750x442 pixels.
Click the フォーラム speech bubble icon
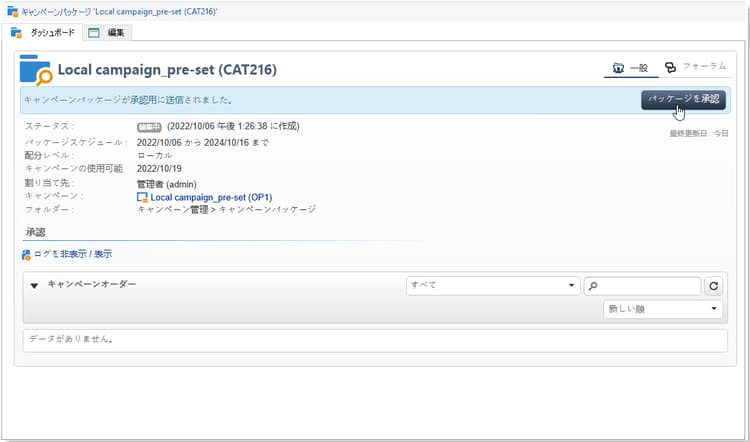(670, 67)
